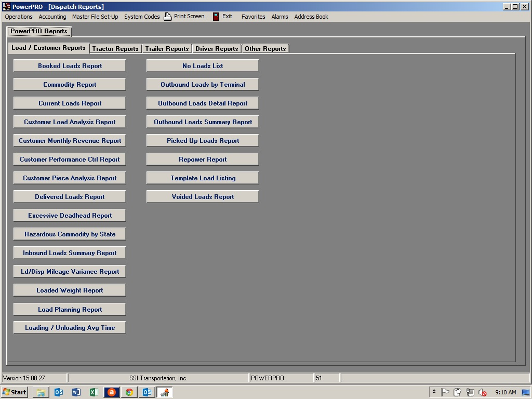Switch to Driver Reports tab
This screenshot has height=399, width=532.
coord(217,48)
